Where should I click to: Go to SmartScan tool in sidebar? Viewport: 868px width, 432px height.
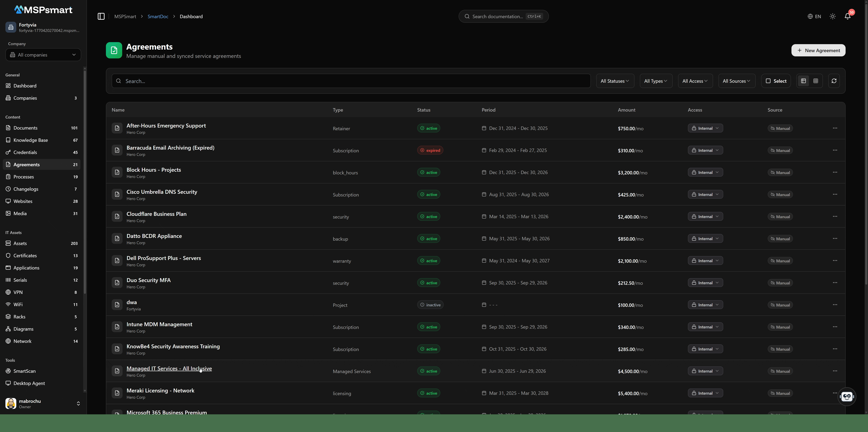(x=24, y=371)
